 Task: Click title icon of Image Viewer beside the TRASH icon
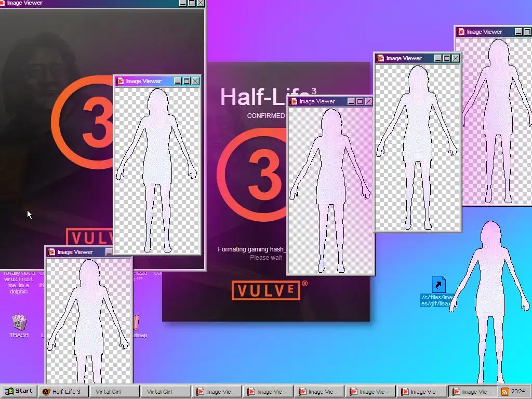point(52,252)
